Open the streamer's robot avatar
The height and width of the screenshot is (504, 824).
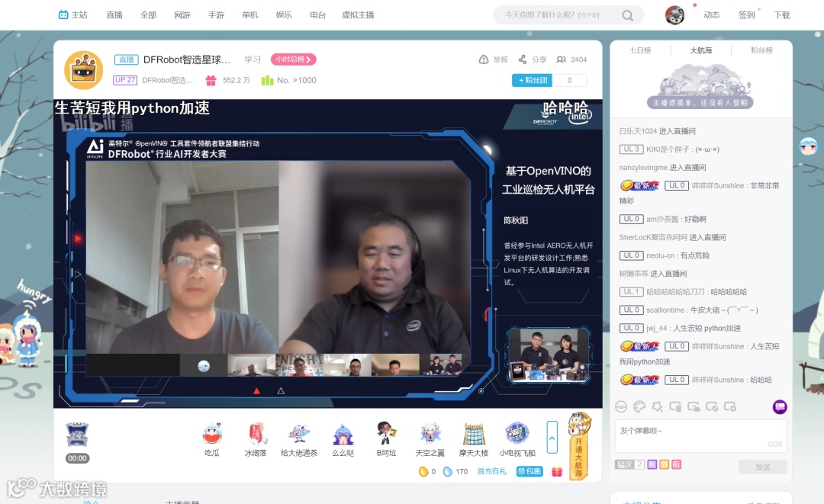coord(84,70)
